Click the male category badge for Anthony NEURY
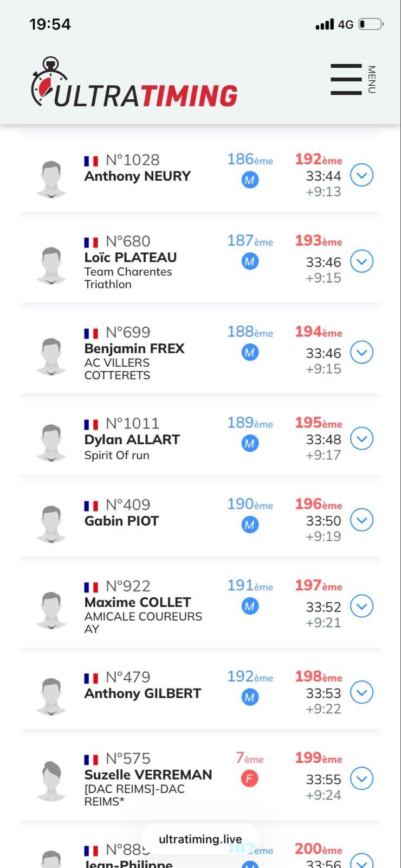 tap(250, 180)
